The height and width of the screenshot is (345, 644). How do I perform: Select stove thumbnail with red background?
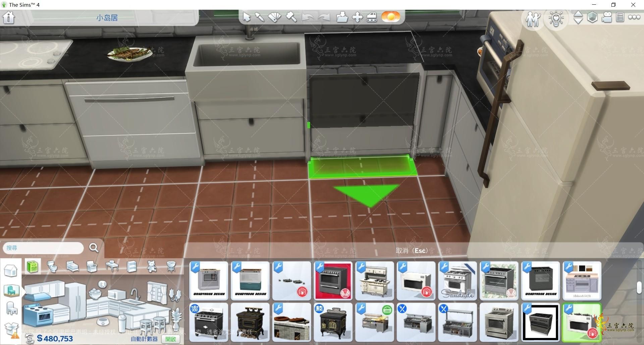[x=333, y=281]
